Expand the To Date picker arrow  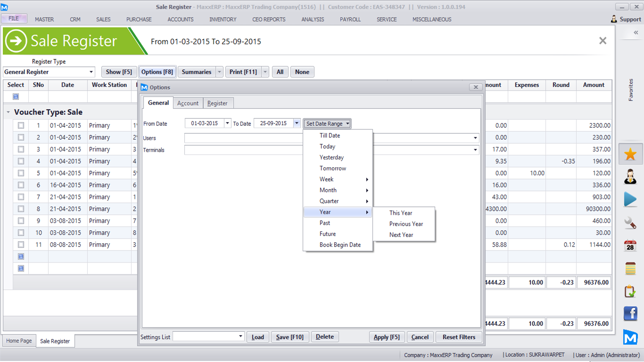click(297, 123)
